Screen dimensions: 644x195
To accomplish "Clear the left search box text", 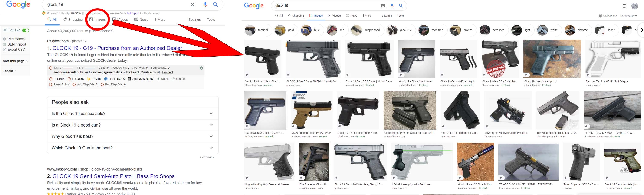I will point(192,4).
